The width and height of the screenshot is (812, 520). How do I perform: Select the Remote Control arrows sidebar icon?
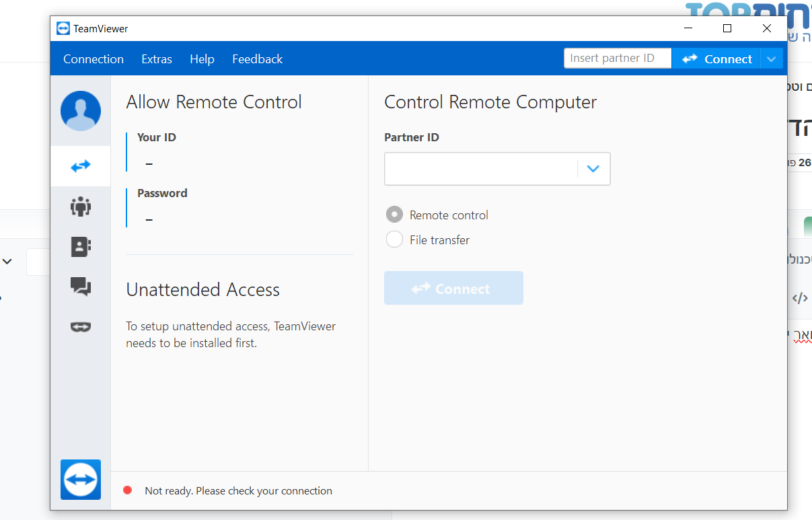[x=81, y=166]
